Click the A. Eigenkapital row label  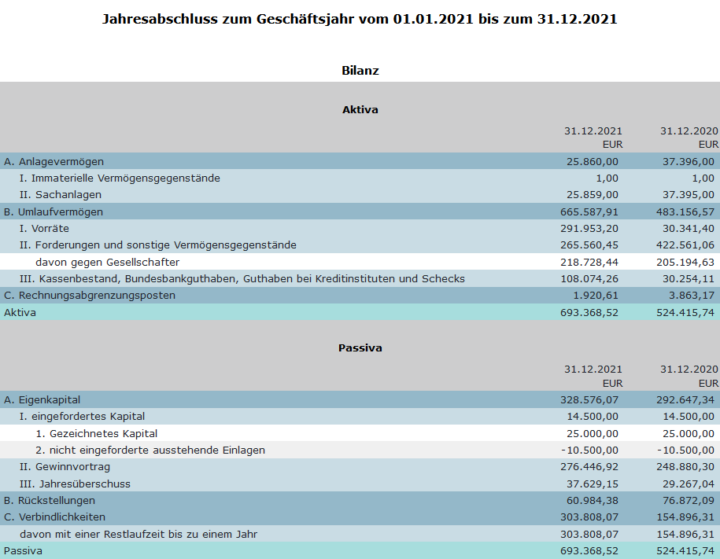(x=42, y=400)
